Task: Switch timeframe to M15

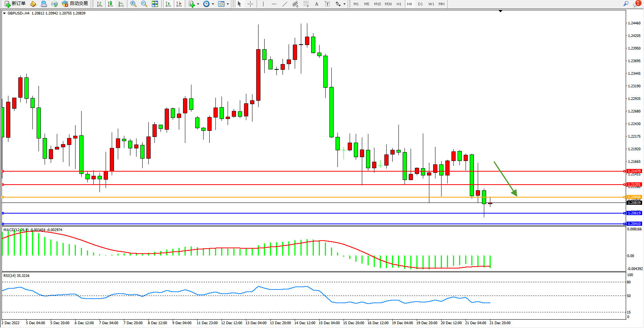Action: pos(377,4)
